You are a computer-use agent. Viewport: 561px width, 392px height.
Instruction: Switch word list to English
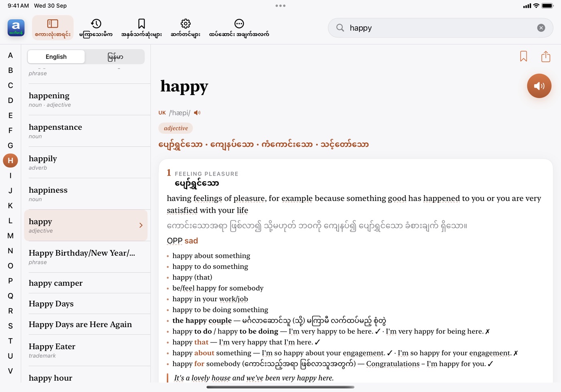(56, 57)
